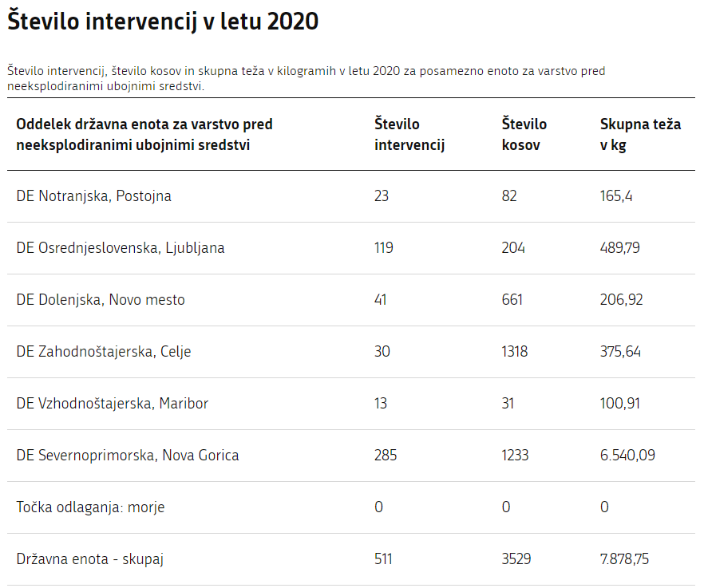
Task: Select the "Državna enota - skupaj" row label
Action: [89, 559]
